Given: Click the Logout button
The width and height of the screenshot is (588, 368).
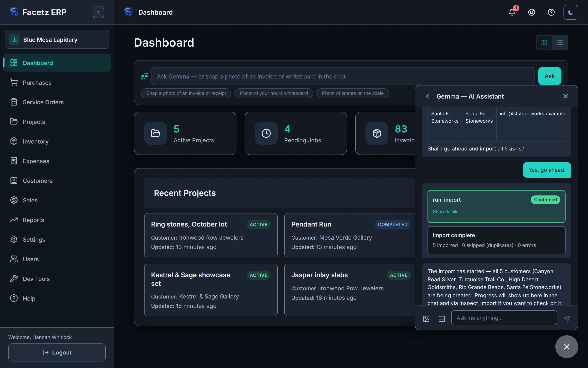Looking at the screenshot, I should [x=57, y=352].
